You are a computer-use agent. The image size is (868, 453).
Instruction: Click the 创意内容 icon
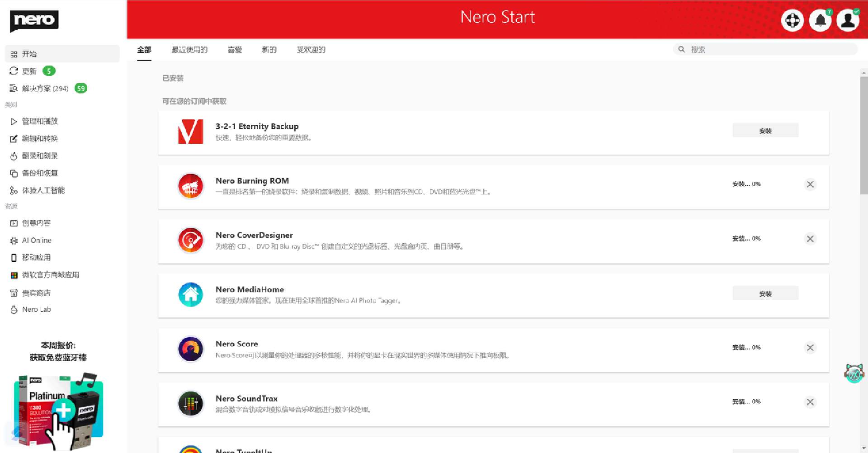14,223
